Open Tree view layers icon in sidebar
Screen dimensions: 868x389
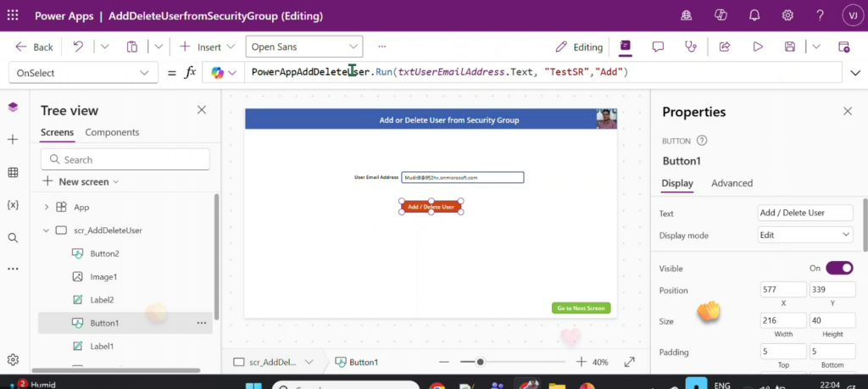pyautogui.click(x=13, y=107)
